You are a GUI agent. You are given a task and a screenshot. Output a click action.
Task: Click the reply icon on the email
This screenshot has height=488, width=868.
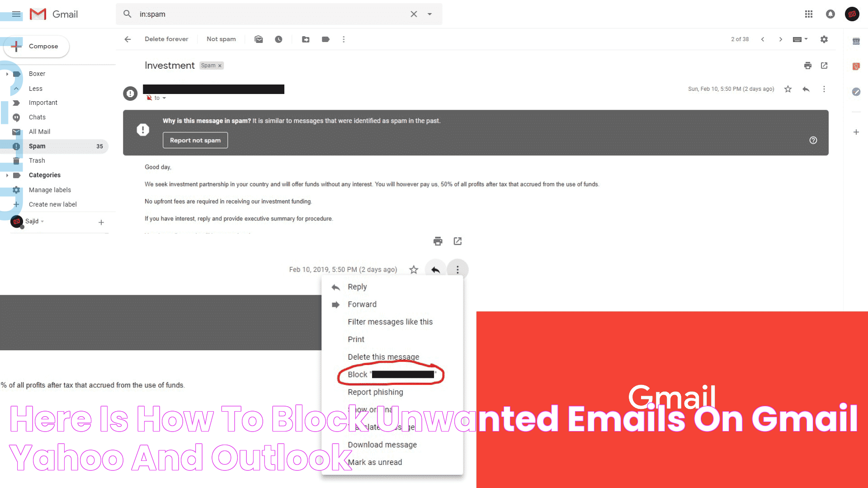click(806, 88)
